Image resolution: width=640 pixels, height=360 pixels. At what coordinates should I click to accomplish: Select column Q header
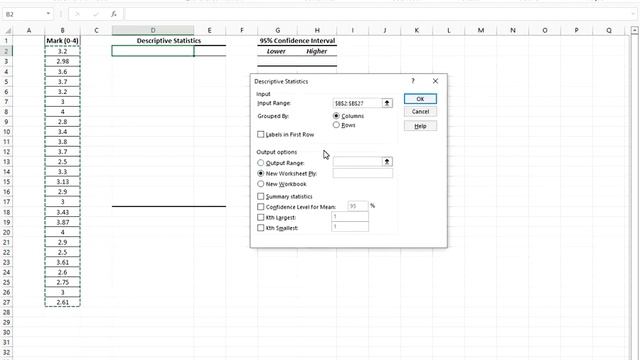[x=609, y=30]
